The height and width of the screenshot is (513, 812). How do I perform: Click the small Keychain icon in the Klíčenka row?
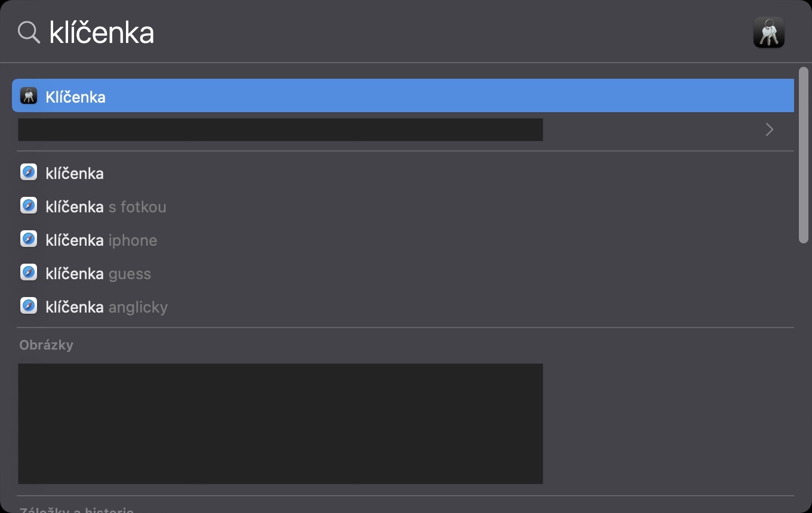tap(29, 96)
